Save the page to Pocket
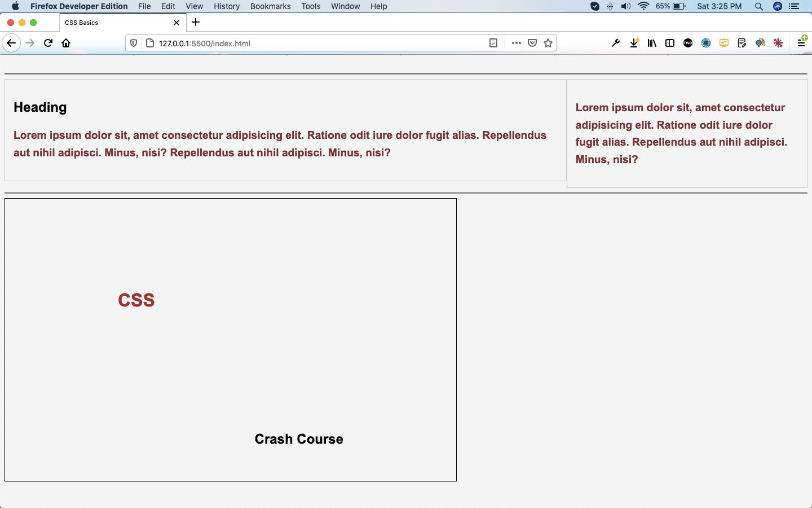 (532, 43)
